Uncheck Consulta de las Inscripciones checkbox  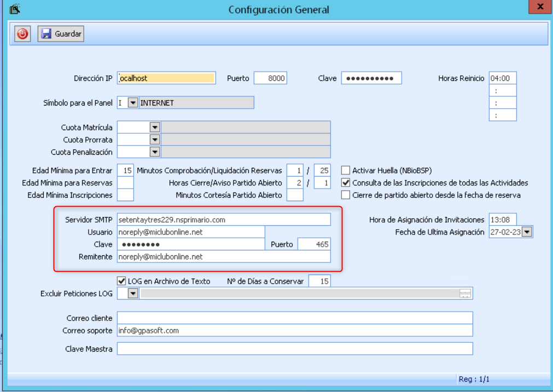(346, 183)
